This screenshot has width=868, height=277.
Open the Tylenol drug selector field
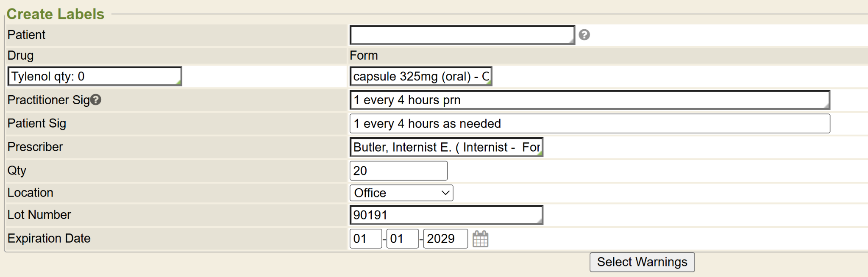point(95,77)
